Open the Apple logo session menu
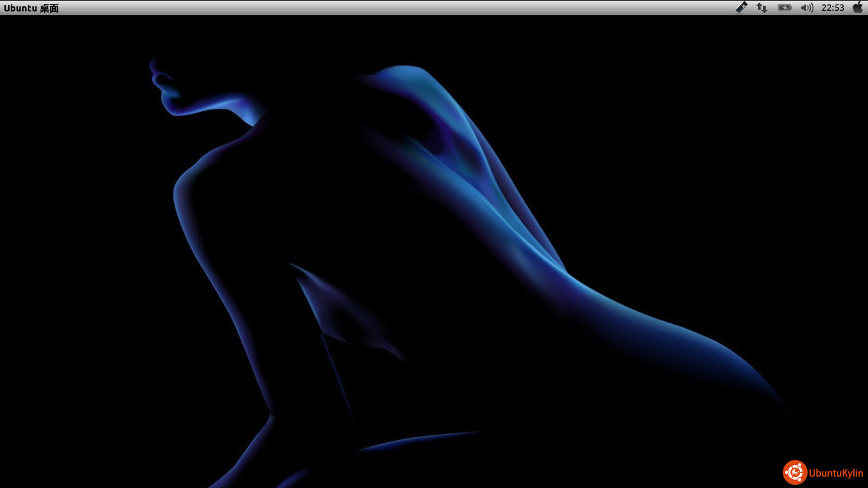This screenshot has width=868, height=488. click(858, 8)
